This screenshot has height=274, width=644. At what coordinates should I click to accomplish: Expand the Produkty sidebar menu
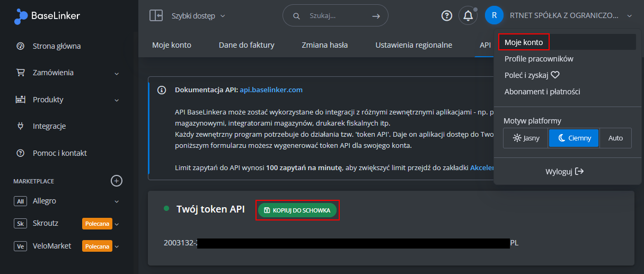pyautogui.click(x=67, y=100)
